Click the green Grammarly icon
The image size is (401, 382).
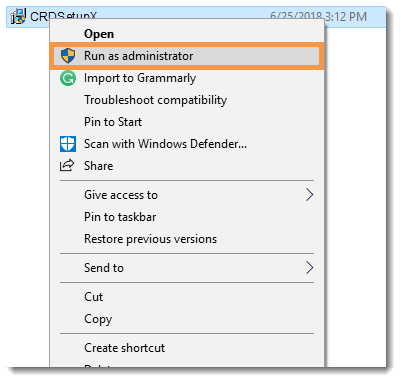[68, 78]
